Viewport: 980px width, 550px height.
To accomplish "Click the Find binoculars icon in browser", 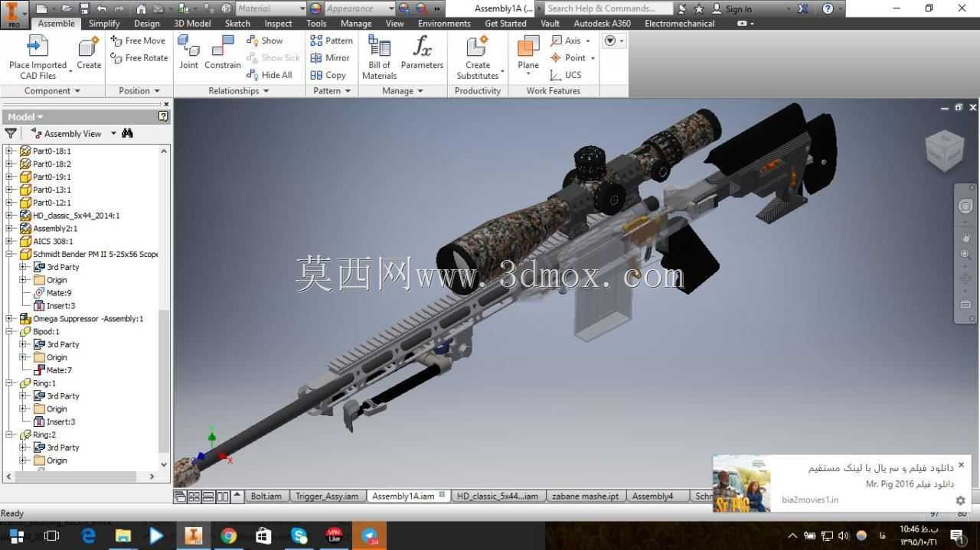I will click(x=127, y=133).
